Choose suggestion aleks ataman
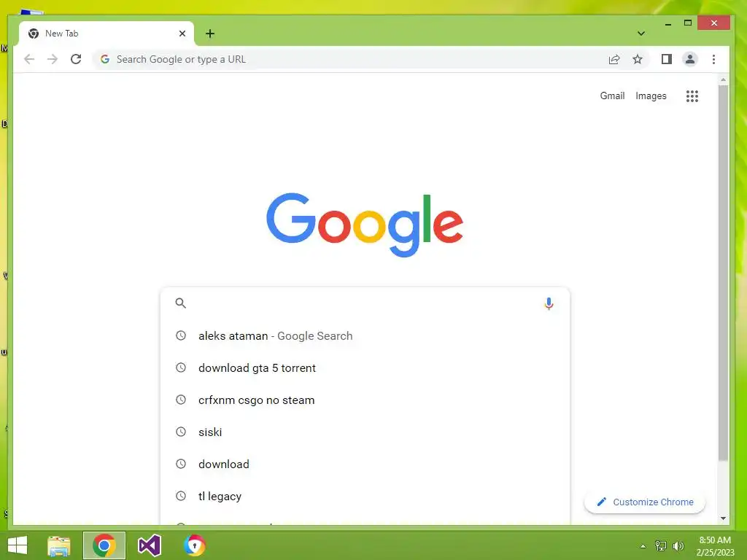Screen dimensions: 747x560 [365, 335]
